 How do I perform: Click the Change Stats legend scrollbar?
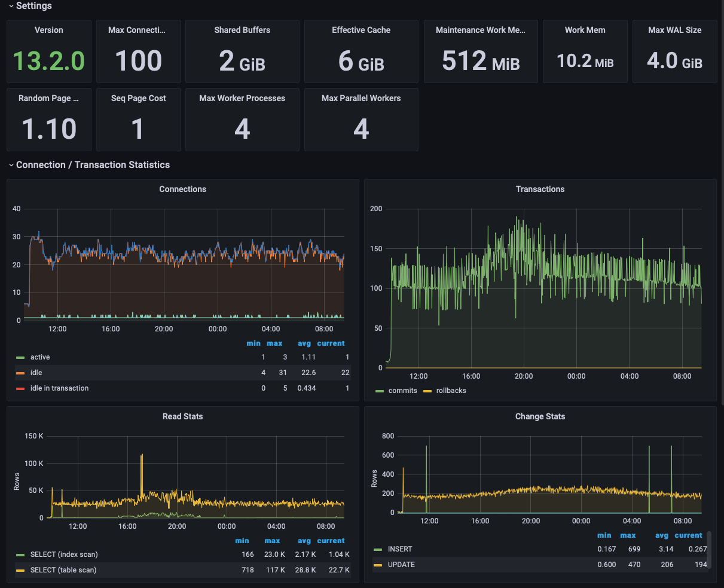[709, 549]
